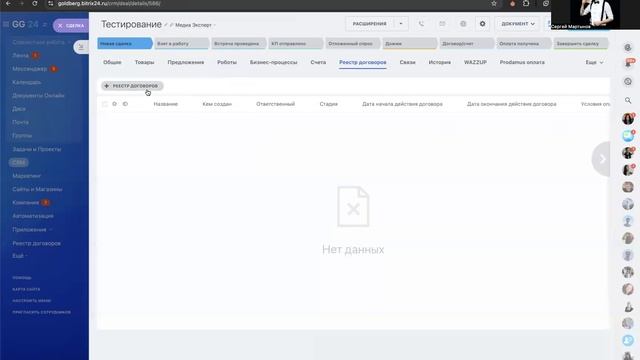Reload the page with browser refresh icon
640x360 pixels.
[35, 4]
